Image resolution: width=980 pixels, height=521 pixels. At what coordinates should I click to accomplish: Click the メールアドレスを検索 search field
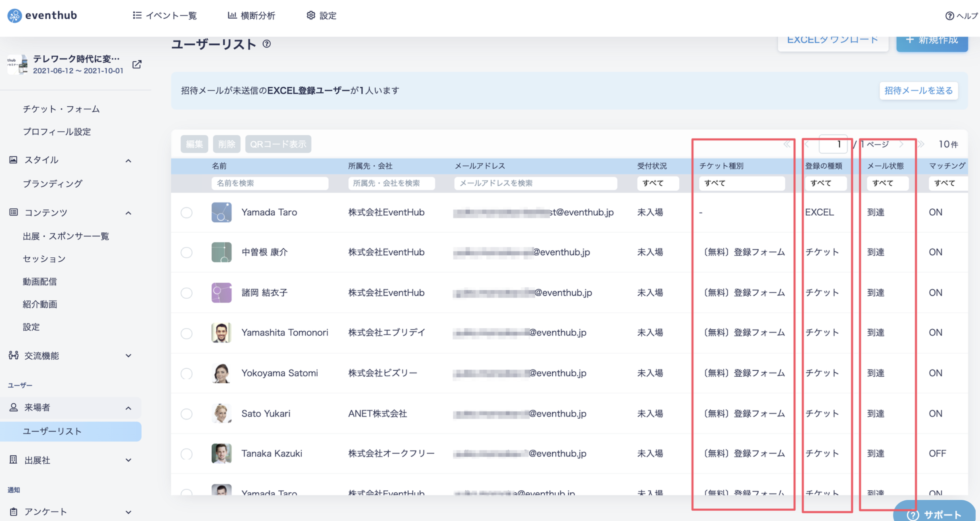(535, 183)
